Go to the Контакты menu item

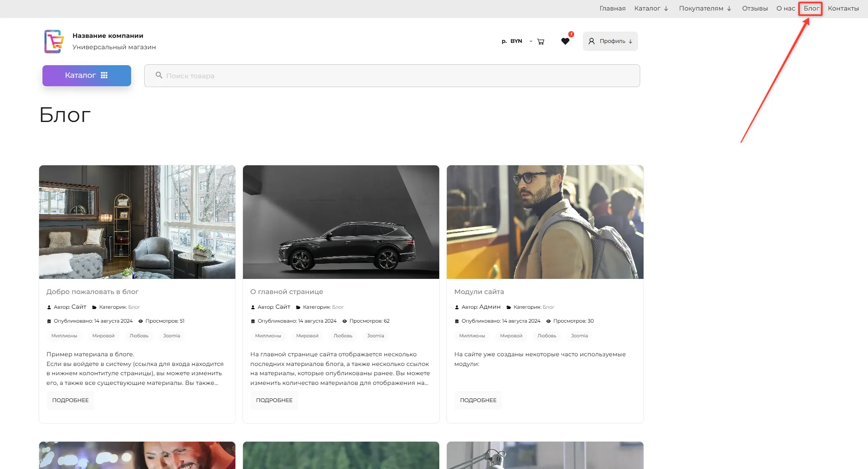(843, 8)
